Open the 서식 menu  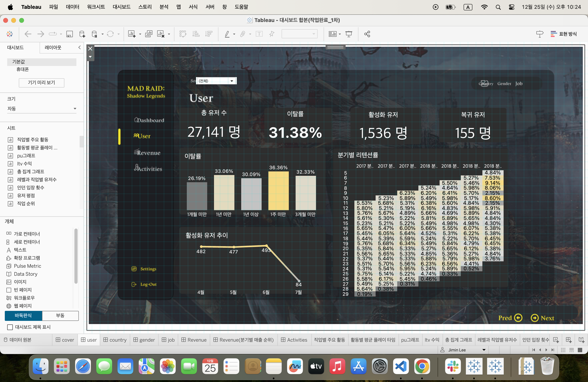coord(193,7)
